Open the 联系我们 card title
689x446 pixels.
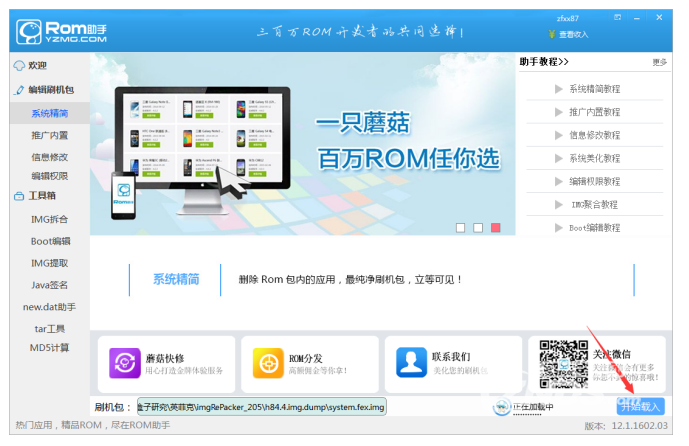click(x=451, y=357)
